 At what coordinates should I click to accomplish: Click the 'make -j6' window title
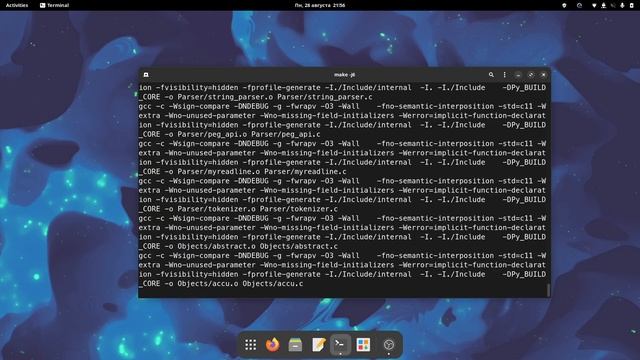tap(344, 75)
